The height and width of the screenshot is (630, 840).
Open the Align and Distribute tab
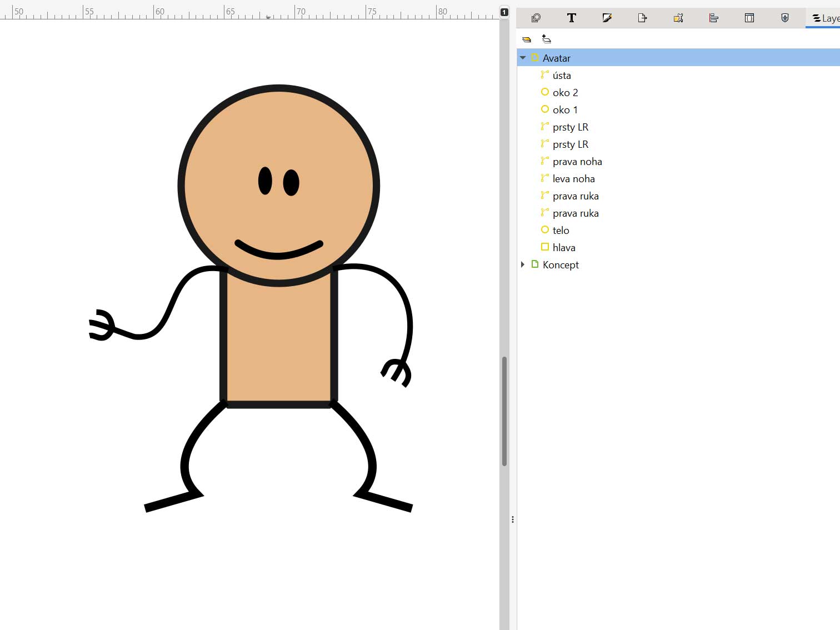pyautogui.click(x=713, y=18)
